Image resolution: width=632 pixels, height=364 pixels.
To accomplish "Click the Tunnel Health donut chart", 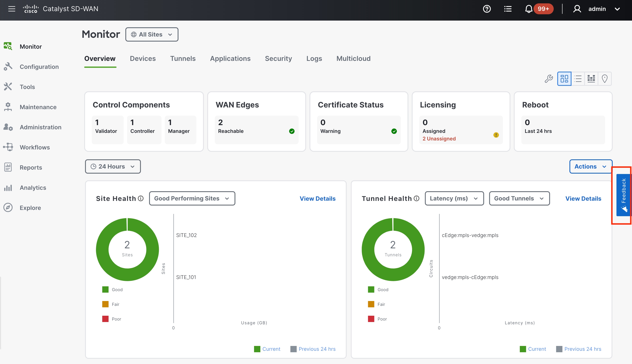I will [x=393, y=249].
